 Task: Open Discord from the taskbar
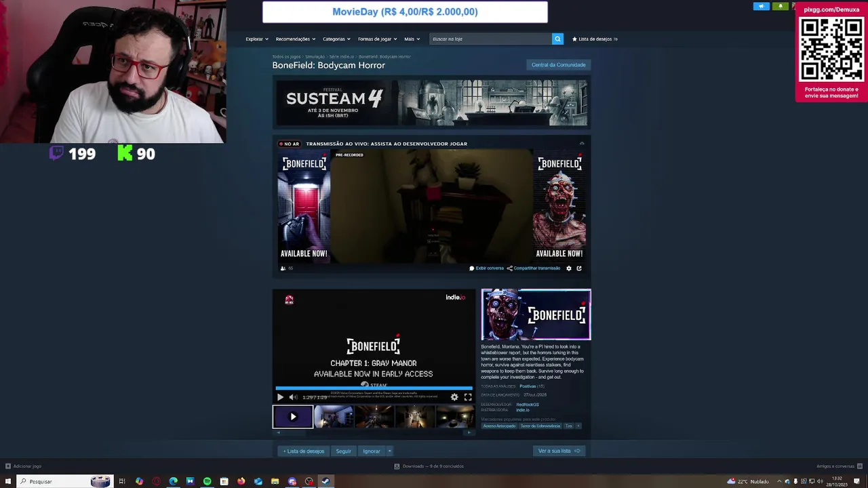[x=292, y=481]
